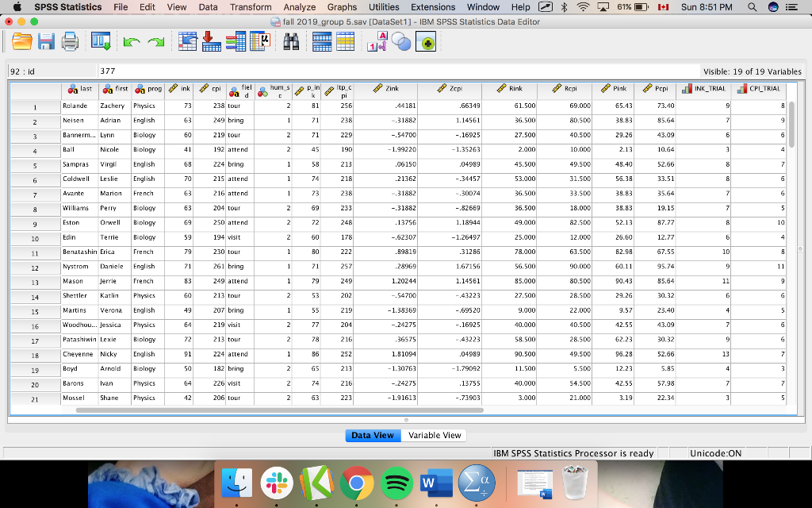Open SPSS sigma icon in dock
This screenshot has height=508, width=812.
(x=477, y=483)
